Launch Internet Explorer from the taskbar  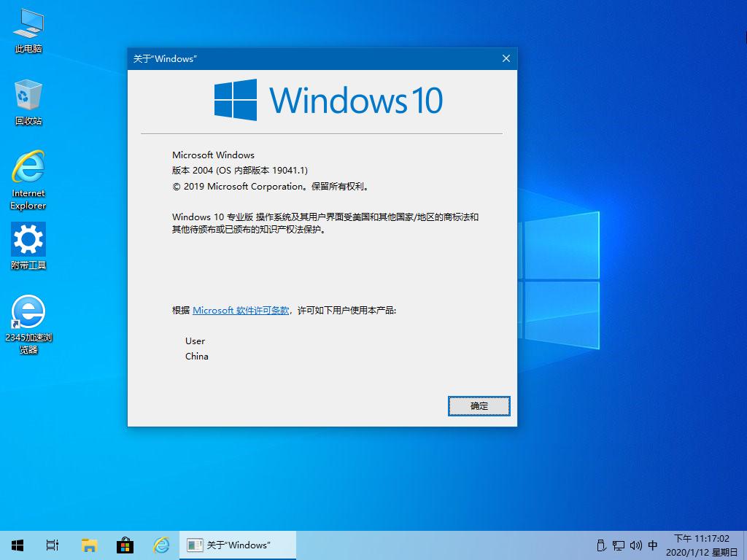click(x=161, y=545)
